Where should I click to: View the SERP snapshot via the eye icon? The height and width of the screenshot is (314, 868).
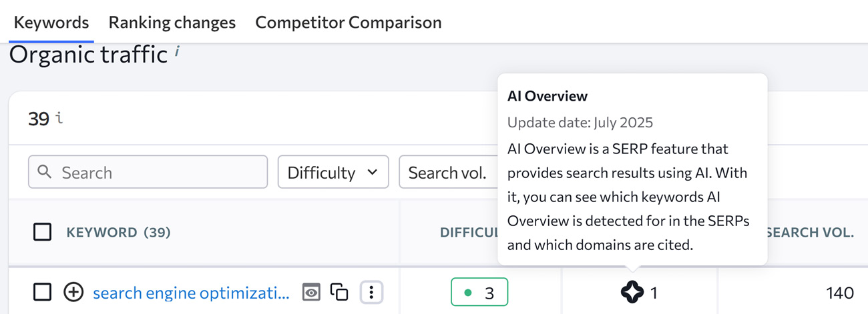tap(311, 292)
